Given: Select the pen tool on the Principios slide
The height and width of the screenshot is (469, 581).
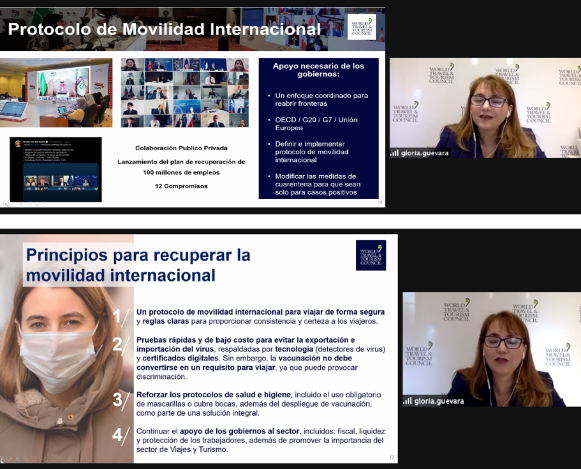Looking at the screenshot, I should [x=10, y=459].
